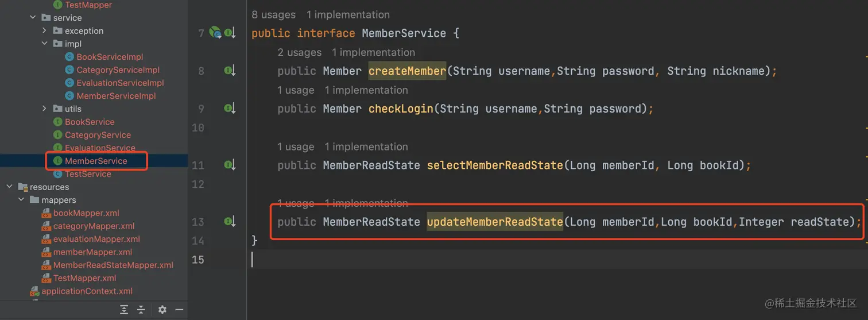The width and height of the screenshot is (868, 320).
Task: Click the '2 usages' code lens
Action: [x=300, y=52]
